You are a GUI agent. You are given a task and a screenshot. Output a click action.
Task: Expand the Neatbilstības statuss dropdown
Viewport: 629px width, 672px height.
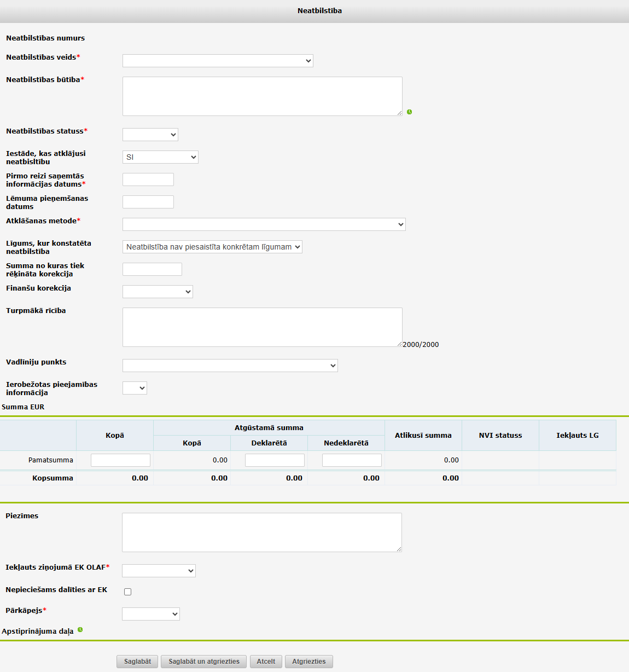pyautogui.click(x=150, y=135)
